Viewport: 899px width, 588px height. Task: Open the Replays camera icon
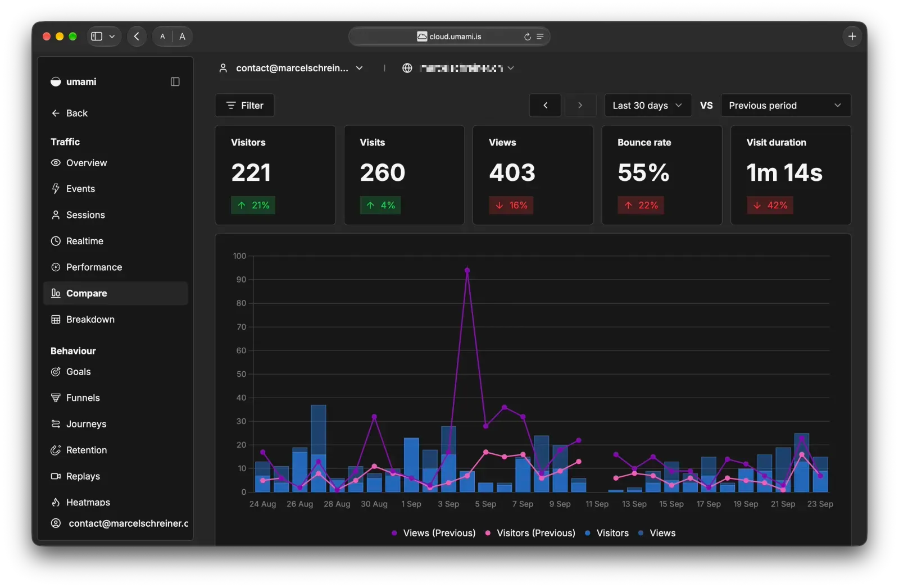coord(56,476)
